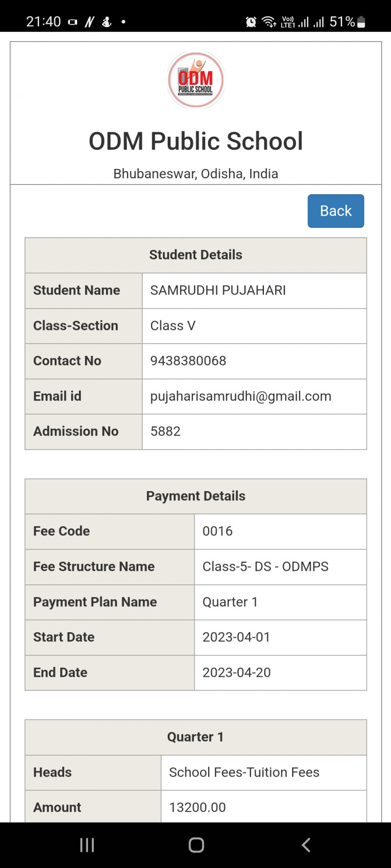Tap the Android home button
This screenshot has width=391, height=868.
(196, 845)
